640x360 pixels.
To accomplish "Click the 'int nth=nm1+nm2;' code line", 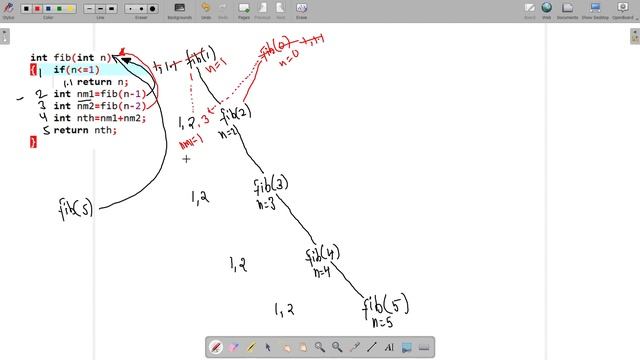I will (100, 118).
